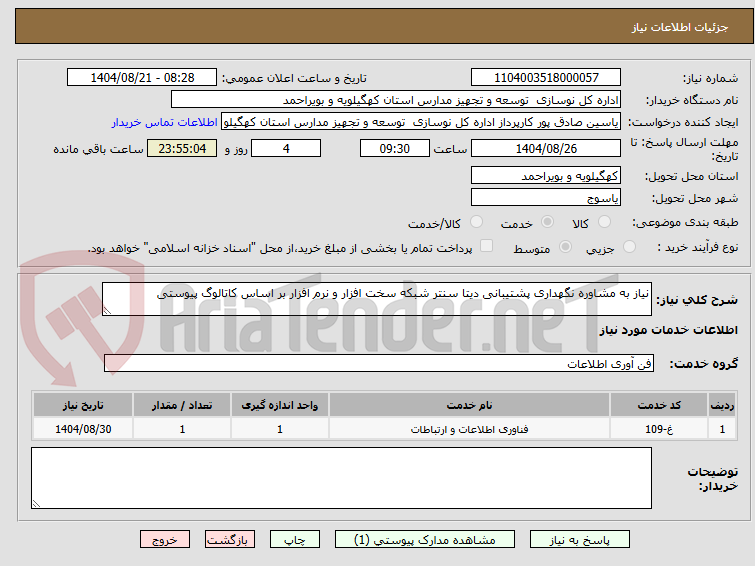Click the شهر محل تحویل field یاسوج
Screen dimensions: 755x566
click(546, 197)
